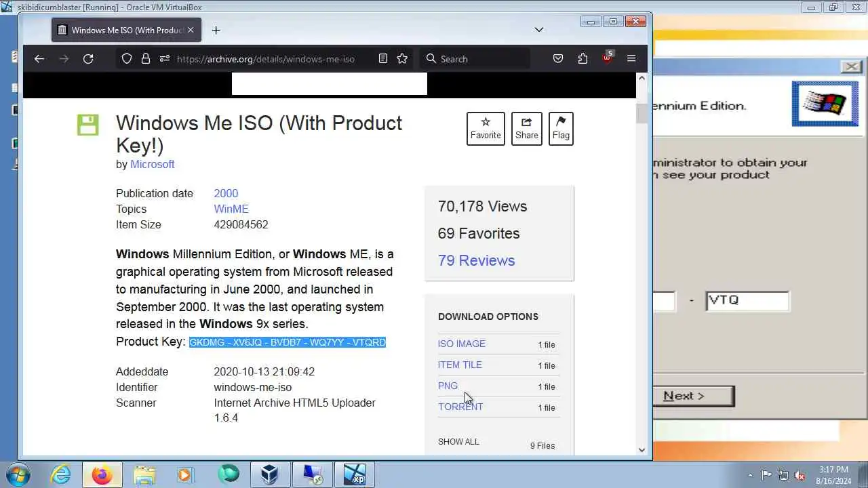Expand the list all tabs chevron
Screen dimensions: 868x488
(x=539, y=30)
